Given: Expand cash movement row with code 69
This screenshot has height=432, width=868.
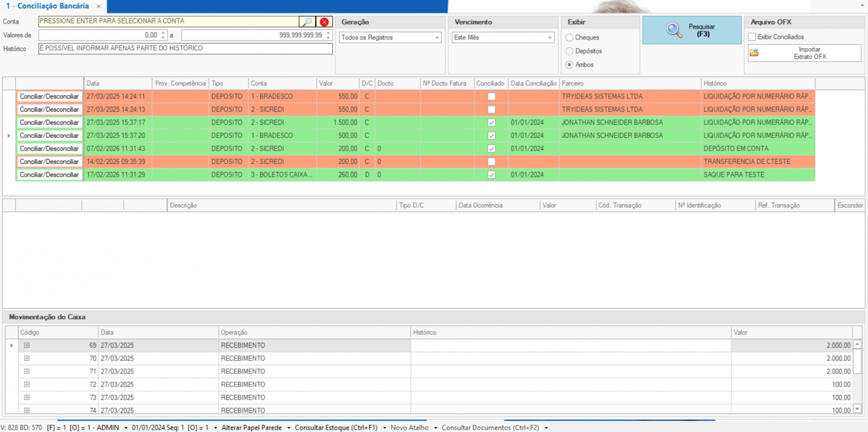Looking at the screenshot, I should 27,345.
